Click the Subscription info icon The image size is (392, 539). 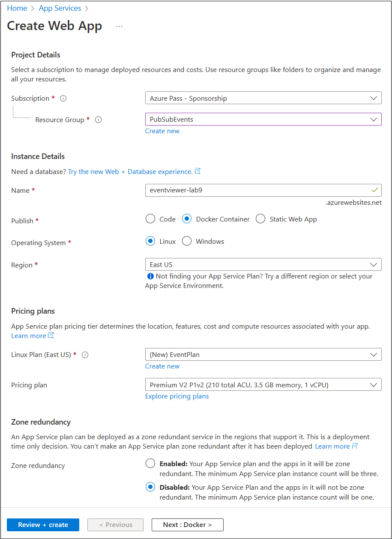(63, 99)
